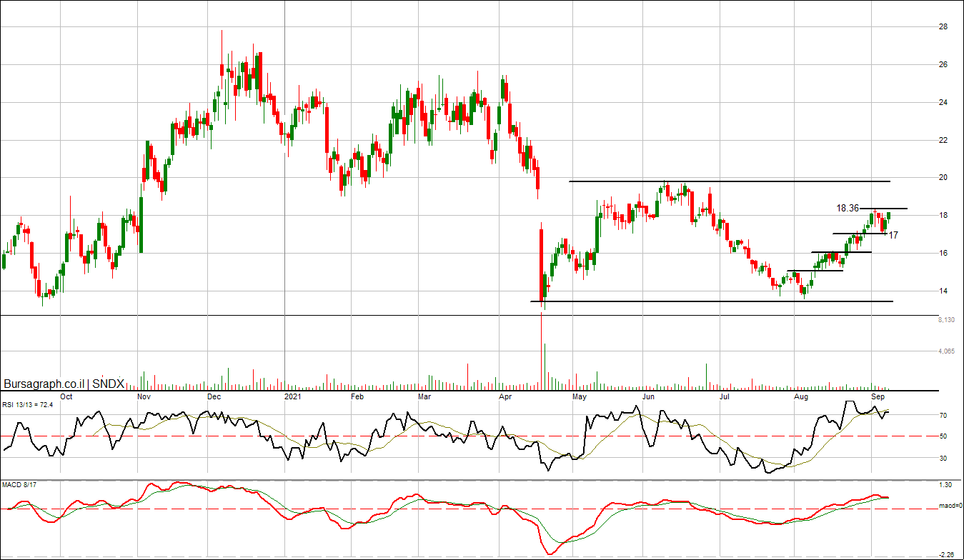This screenshot has height=560, width=964.
Task: Click the 14 value on price axis
Action: [943, 291]
